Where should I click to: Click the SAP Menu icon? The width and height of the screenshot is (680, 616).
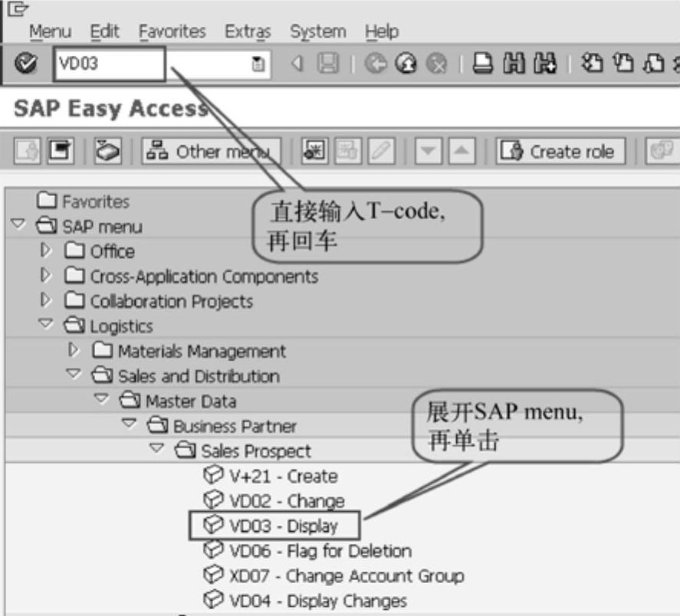pos(61,151)
